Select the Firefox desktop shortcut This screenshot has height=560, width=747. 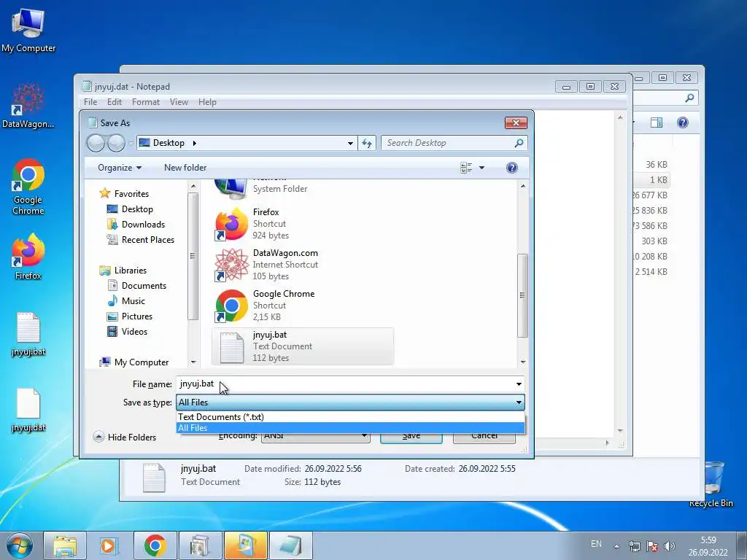tap(28, 256)
